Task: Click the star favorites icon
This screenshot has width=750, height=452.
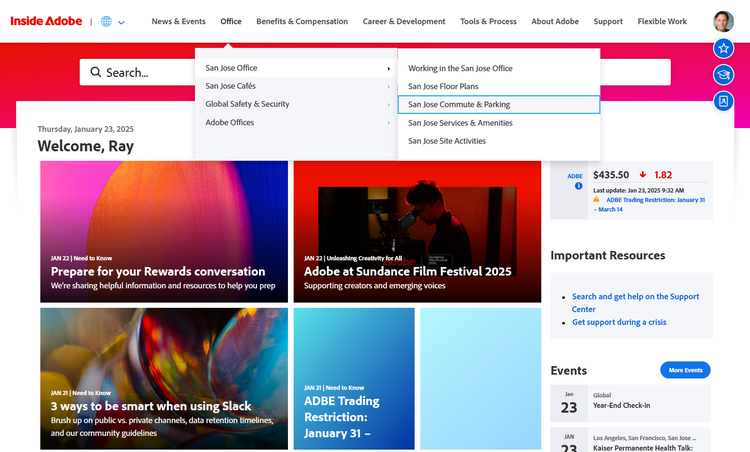Action: click(x=723, y=48)
